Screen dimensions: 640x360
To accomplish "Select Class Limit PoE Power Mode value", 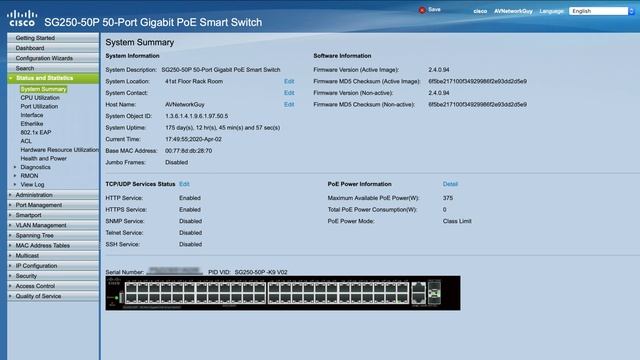I will [x=457, y=221].
